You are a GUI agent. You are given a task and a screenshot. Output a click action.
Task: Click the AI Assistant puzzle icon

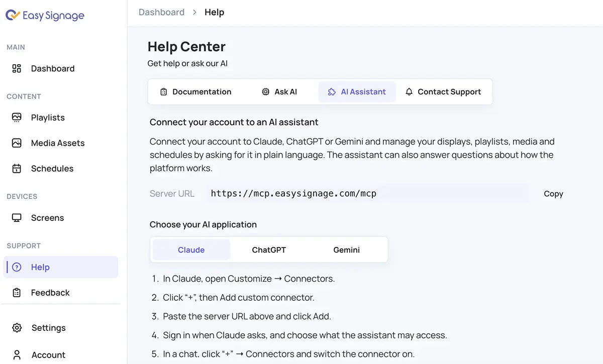(x=332, y=92)
